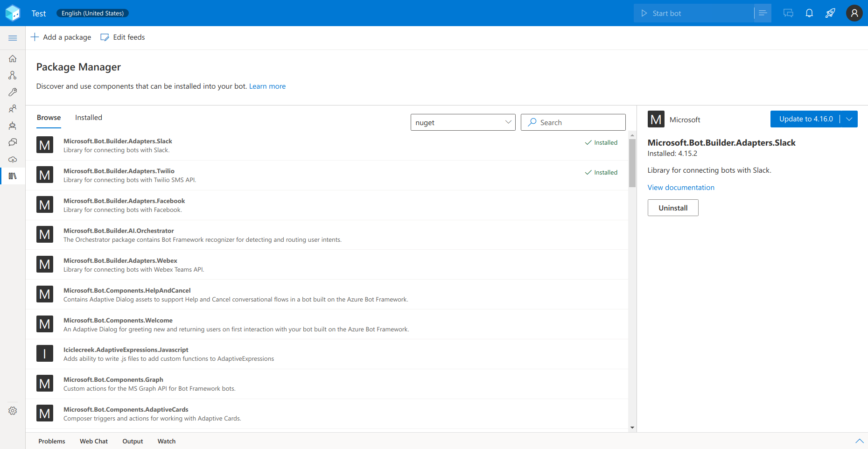Switch to the Browse tab
868x449 pixels.
(x=49, y=118)
